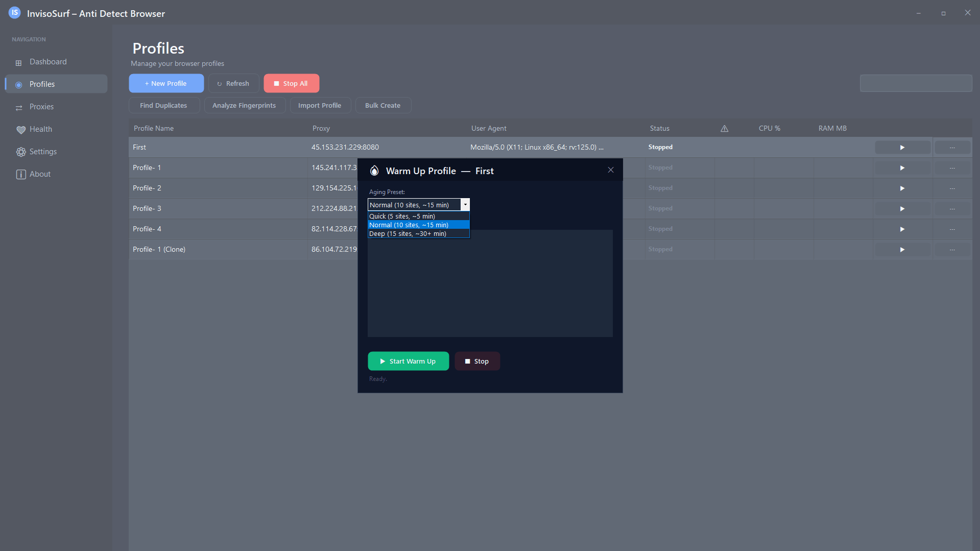
Task: Stop all running profiles
Action: click(x=291, y=83)
